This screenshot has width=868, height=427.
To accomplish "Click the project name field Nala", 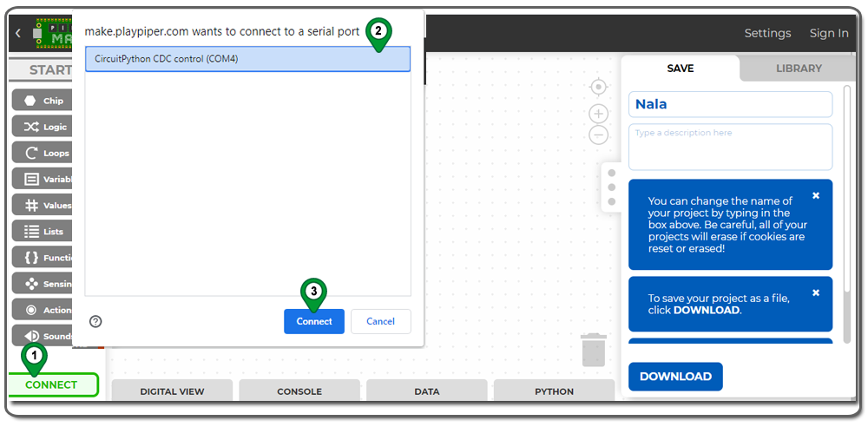I will pyautogui.click(x=730, y=104).
